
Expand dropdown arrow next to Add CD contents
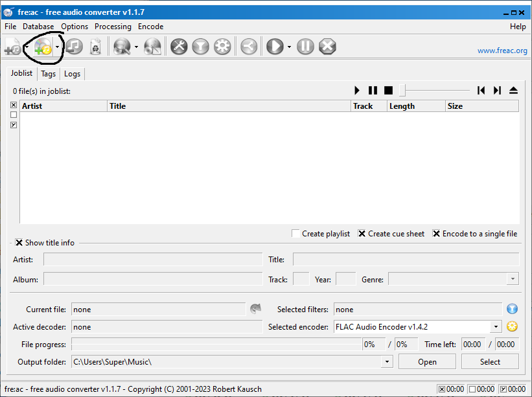pos(57,47)
